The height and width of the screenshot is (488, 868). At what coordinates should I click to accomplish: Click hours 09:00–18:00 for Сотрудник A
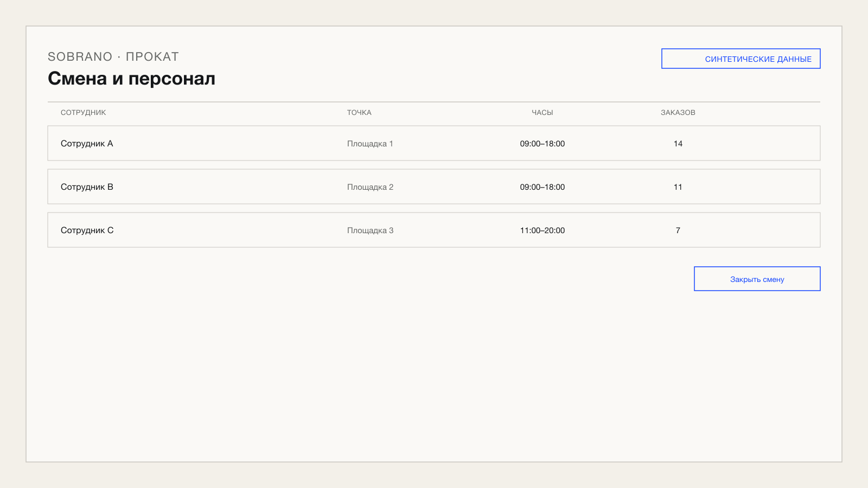tap(542, 144)
